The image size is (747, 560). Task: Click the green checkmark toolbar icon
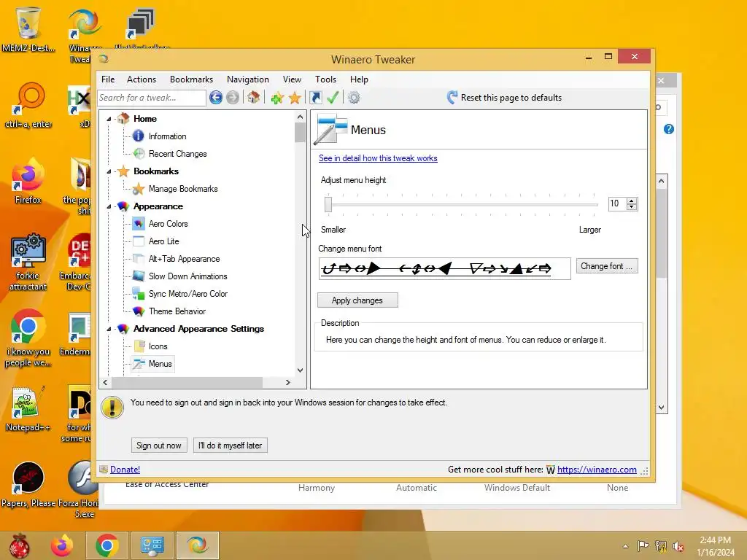tap(333, 98)
